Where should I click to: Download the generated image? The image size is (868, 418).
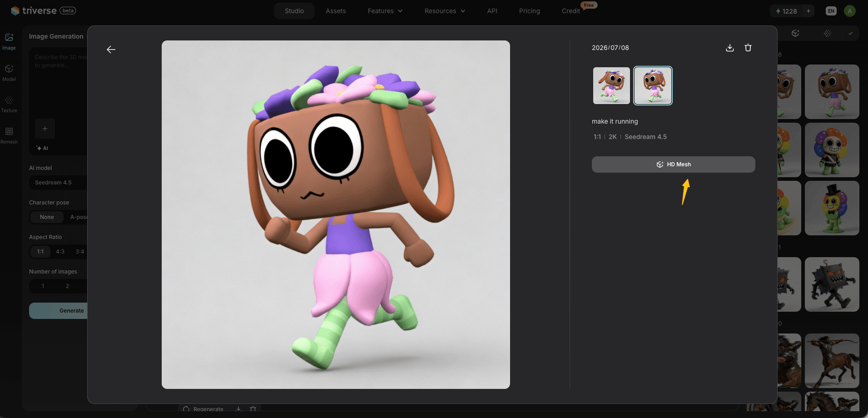730,48
